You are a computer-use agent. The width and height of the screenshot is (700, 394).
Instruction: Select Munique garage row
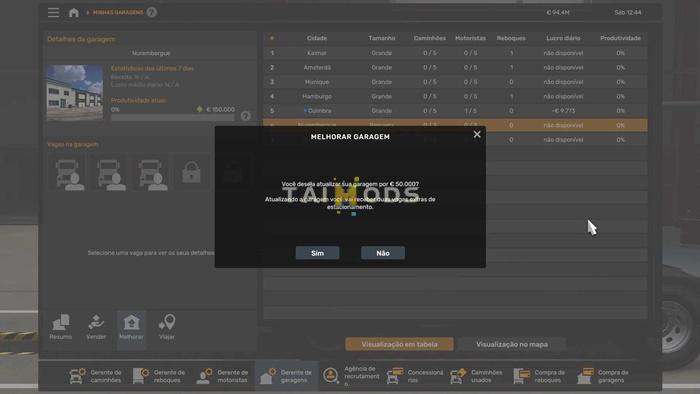click(x=455, y=82)
